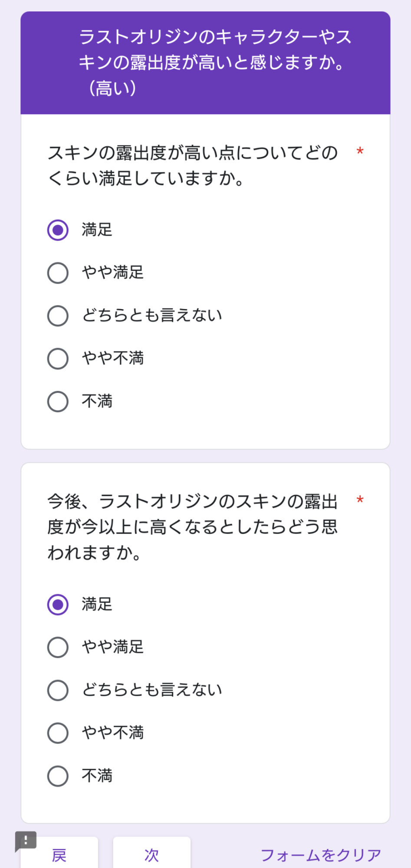Screen dimensions: 411x868
Task: Choose やや満足 in the second question
Action: (x=58, y=647)
